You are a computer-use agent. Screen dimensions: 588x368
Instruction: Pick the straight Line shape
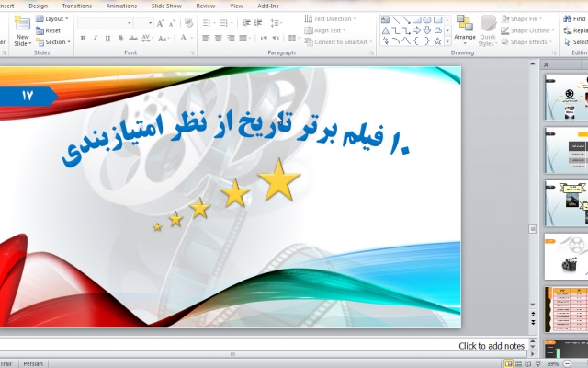tap(396, 20)
